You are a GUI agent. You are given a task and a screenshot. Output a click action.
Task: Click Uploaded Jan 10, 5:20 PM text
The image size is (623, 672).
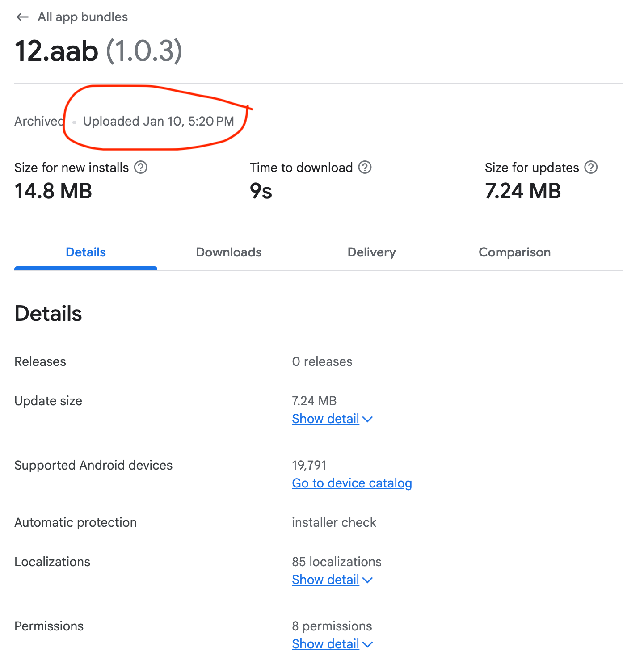(159, 121)
